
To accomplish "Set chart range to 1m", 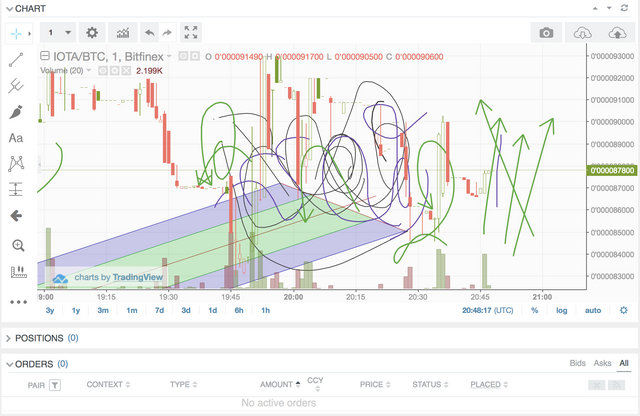I will pos(131,310).
